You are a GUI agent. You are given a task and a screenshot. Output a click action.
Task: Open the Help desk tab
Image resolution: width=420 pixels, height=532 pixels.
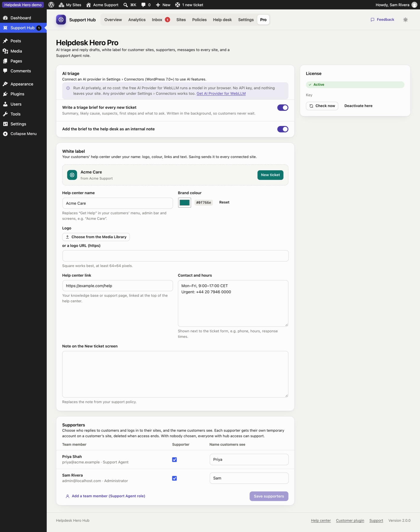coord(222,20)
